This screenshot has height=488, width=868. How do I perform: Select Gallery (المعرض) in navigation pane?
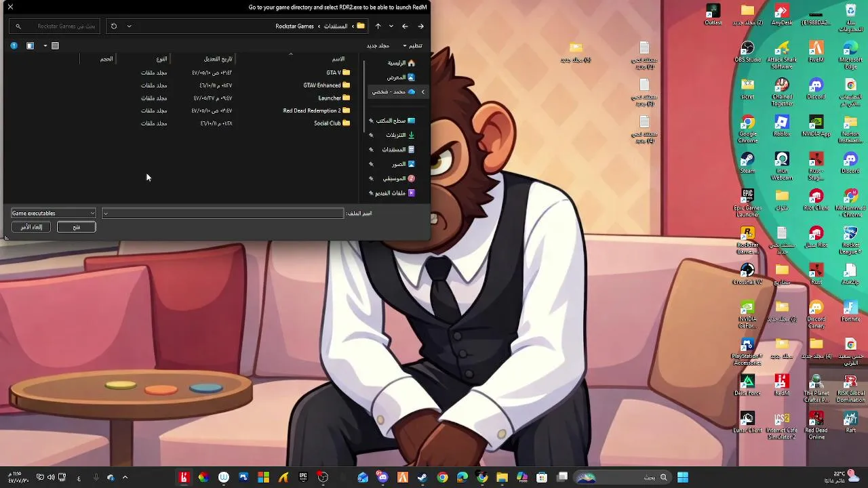pos(400,77)
